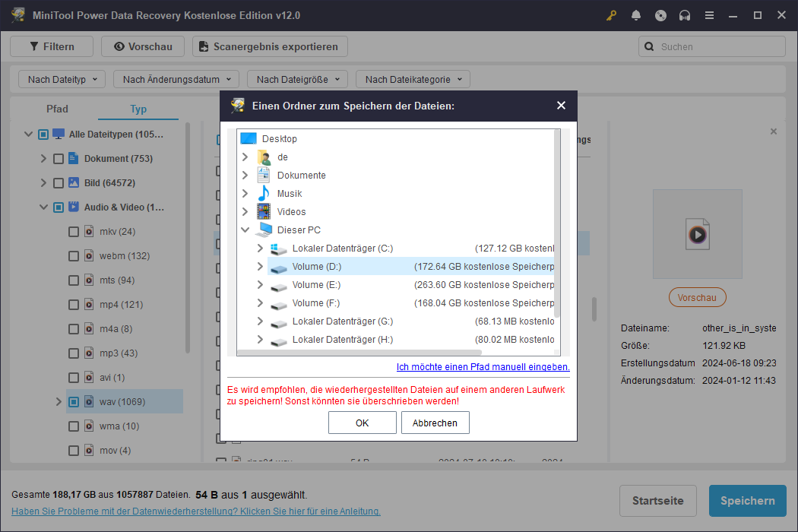Expand the Dokumente folder node
The width and height of the screenshot is (798, 532).
point(245,175)
